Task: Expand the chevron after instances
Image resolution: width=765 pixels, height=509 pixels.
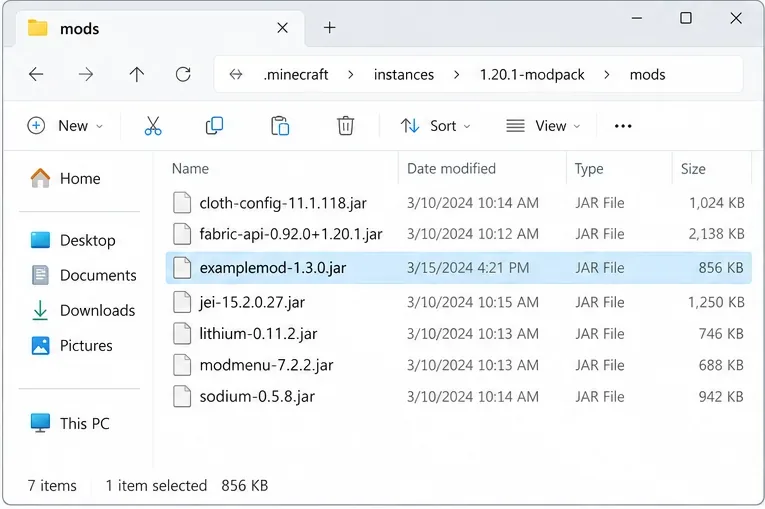Action: [x=456, y=75]
